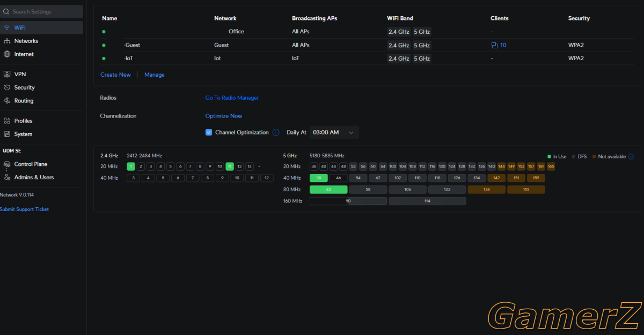Click WPA2 in the IoT row

pyautogui.click(x=576, y=59)
